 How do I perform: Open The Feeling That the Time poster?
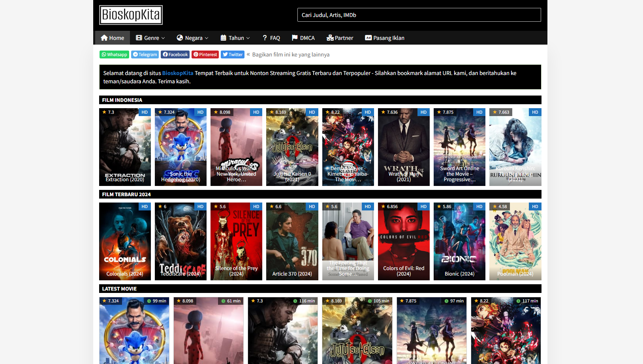348,241
